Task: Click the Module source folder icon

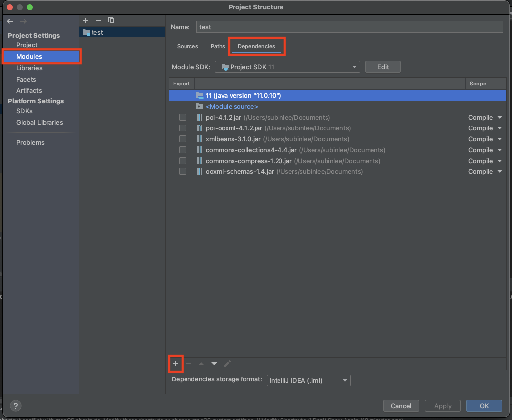Action: [199, 106]
